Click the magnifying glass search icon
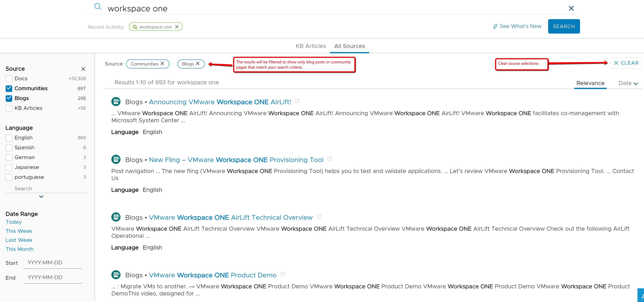Screen dimensions: 644x302 (x=98, y=7)
